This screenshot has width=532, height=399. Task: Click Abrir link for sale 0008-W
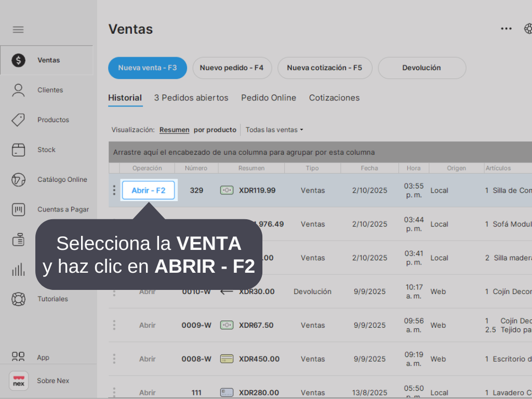pos(147,358)
